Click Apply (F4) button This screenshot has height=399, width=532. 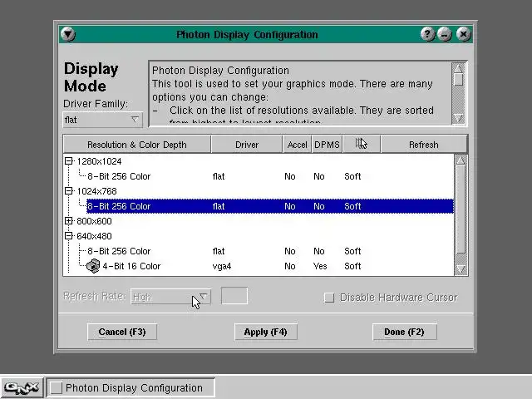click(266, 332)
